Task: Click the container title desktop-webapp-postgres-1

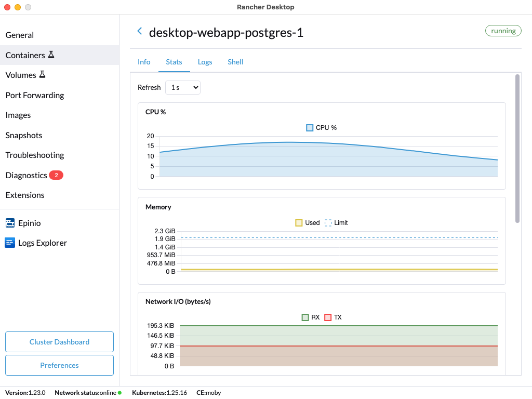Action: click(x=226, y=33)
